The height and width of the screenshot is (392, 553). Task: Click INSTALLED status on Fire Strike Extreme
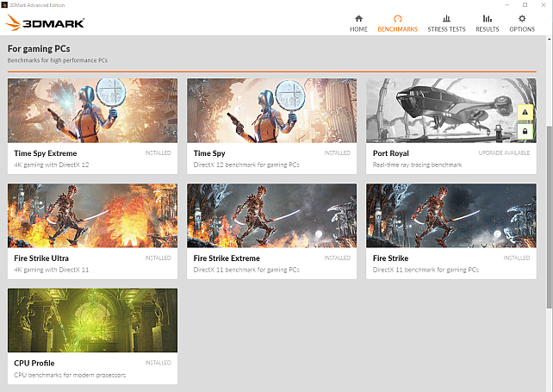tap(338, 258)
